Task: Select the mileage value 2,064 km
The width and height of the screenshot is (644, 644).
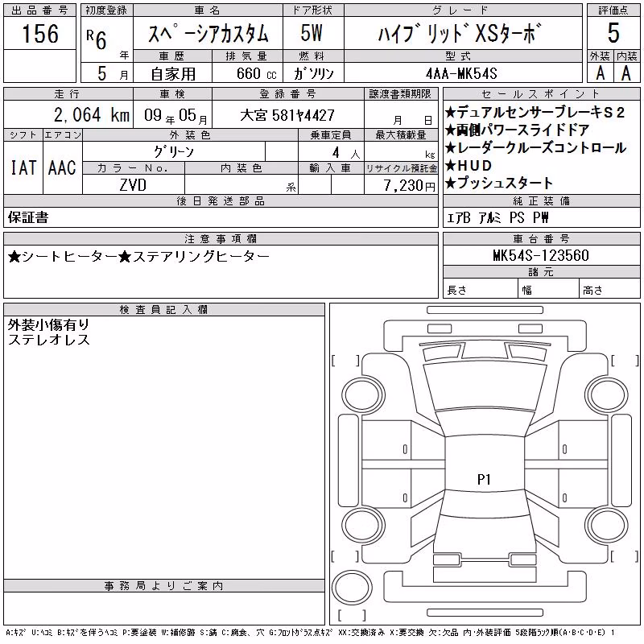Action: 92,115
